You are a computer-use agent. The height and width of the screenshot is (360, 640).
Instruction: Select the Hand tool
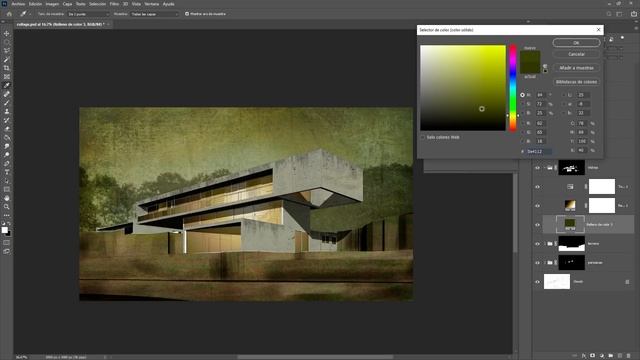pyautogui.click(x=7, y=198)
